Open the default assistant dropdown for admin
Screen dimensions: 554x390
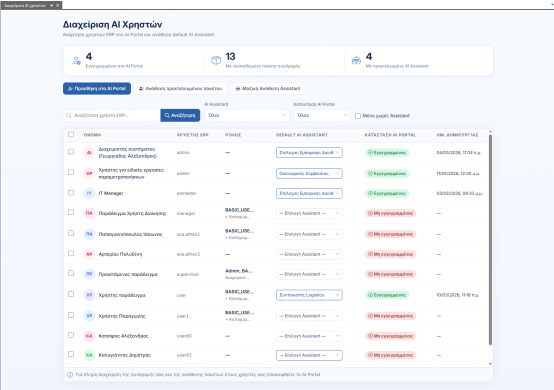[309, 153]
